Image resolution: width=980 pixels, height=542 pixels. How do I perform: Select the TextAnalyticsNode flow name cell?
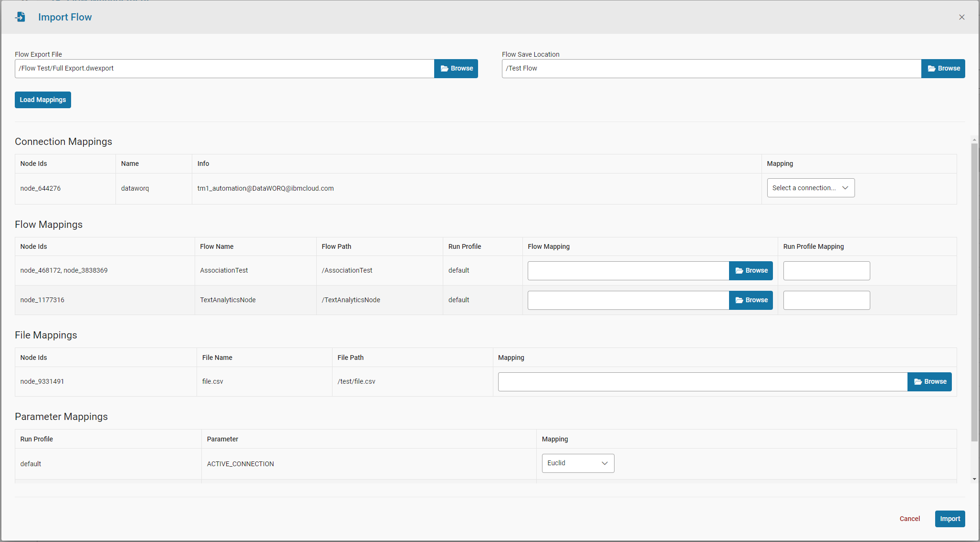(x=256, y=300)
